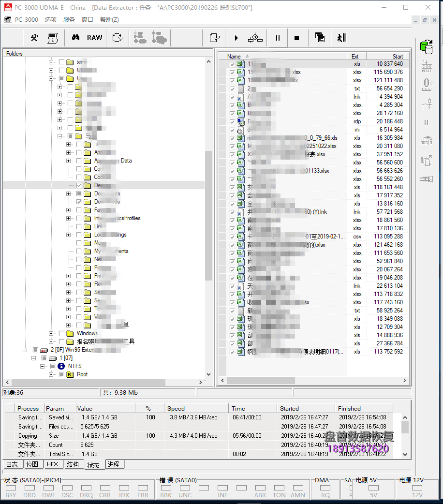Select the folder tree map icon
The width and height of the screenshot is (443, 504).
coord(140,38)
